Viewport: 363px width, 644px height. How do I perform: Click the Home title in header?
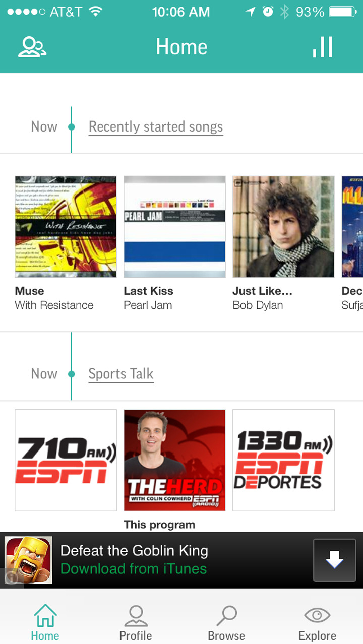point(181,47)
